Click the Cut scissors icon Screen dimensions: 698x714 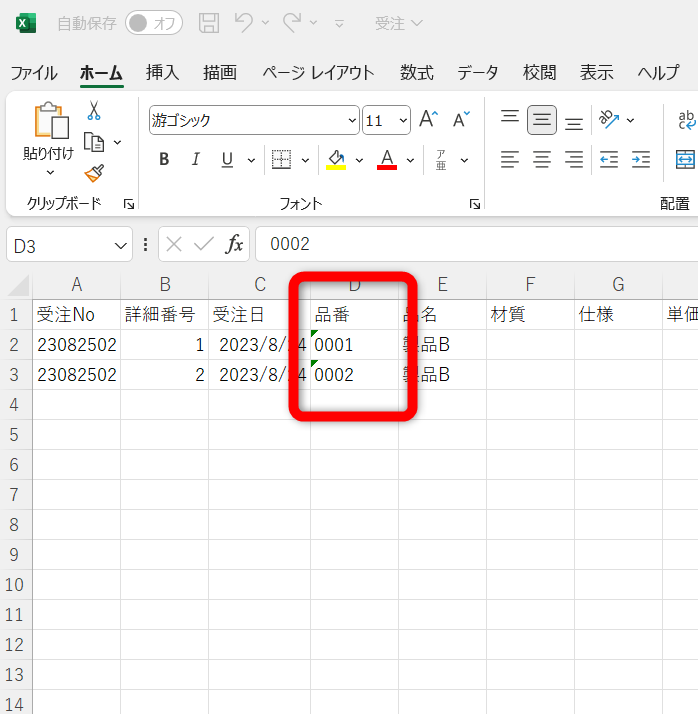(x=94, y=110)
